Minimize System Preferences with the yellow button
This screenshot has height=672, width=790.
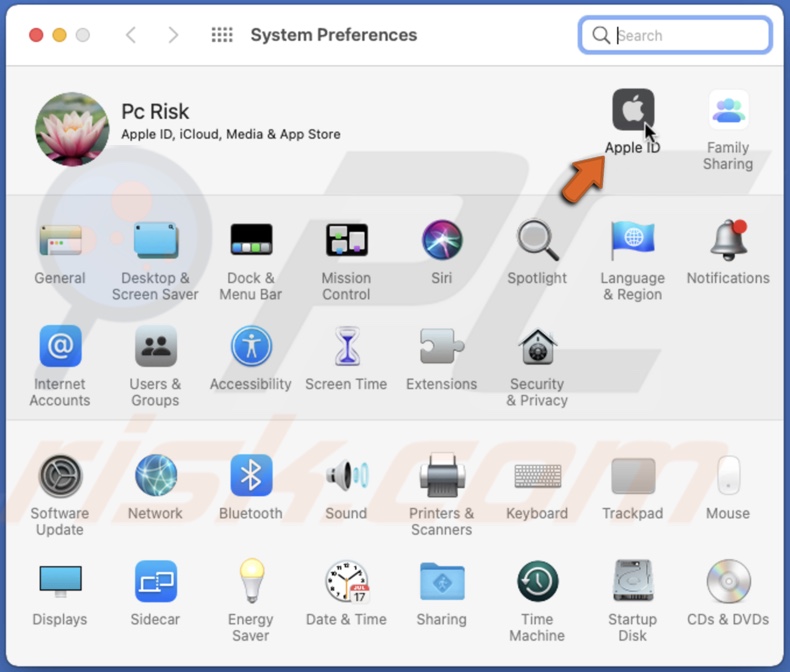(x=59, y=35)
